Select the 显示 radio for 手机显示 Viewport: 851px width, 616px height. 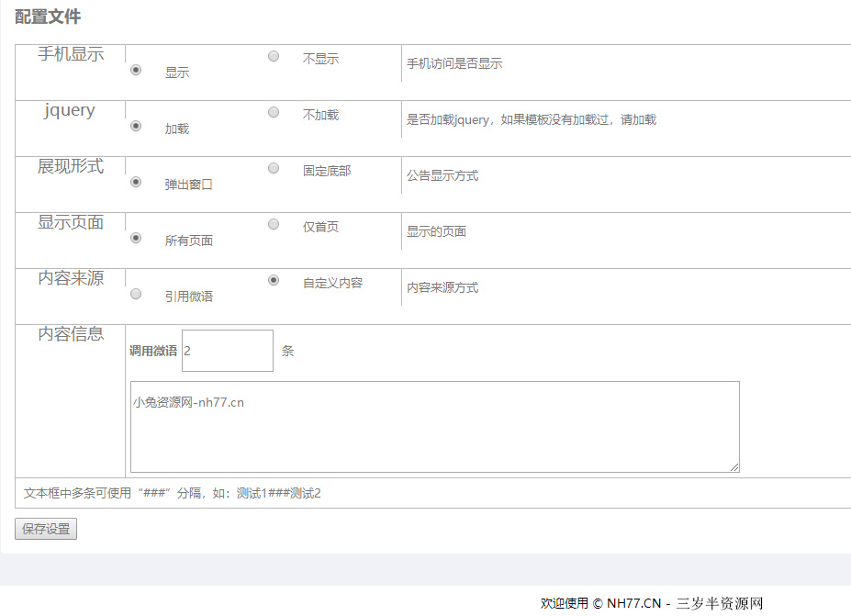tap(136, 70)
